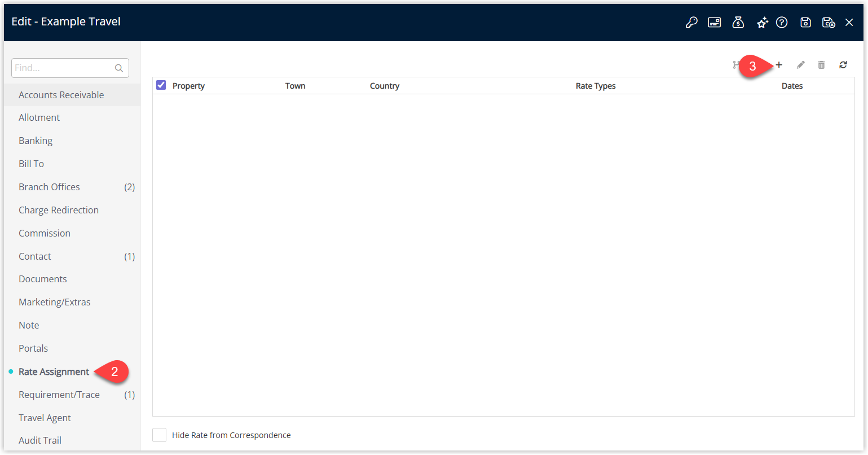Select Marketing/Extras in sidebar
Viewport: 868px width, 455px height.
(72, 302)
